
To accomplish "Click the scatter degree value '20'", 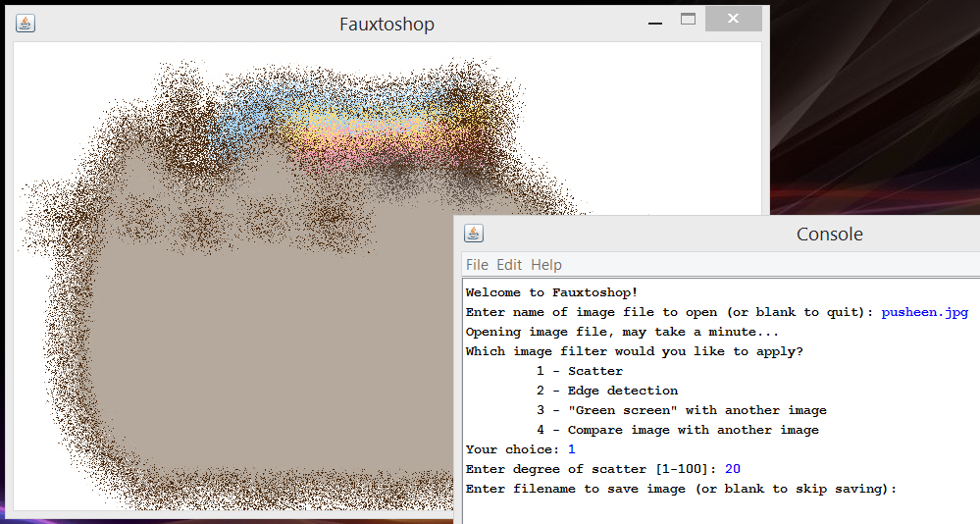I will [733, 469].
